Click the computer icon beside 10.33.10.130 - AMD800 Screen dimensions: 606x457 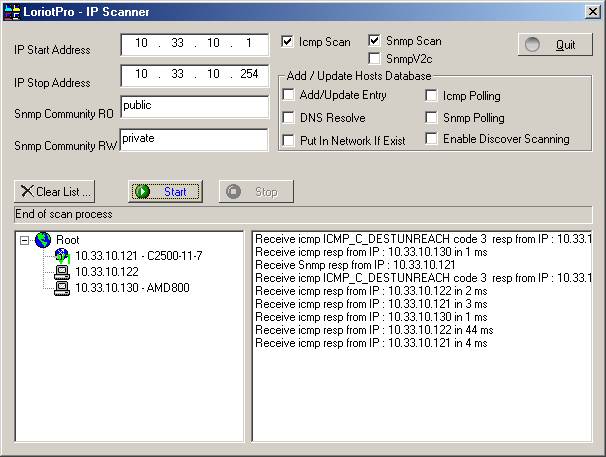tap(61, 288)
